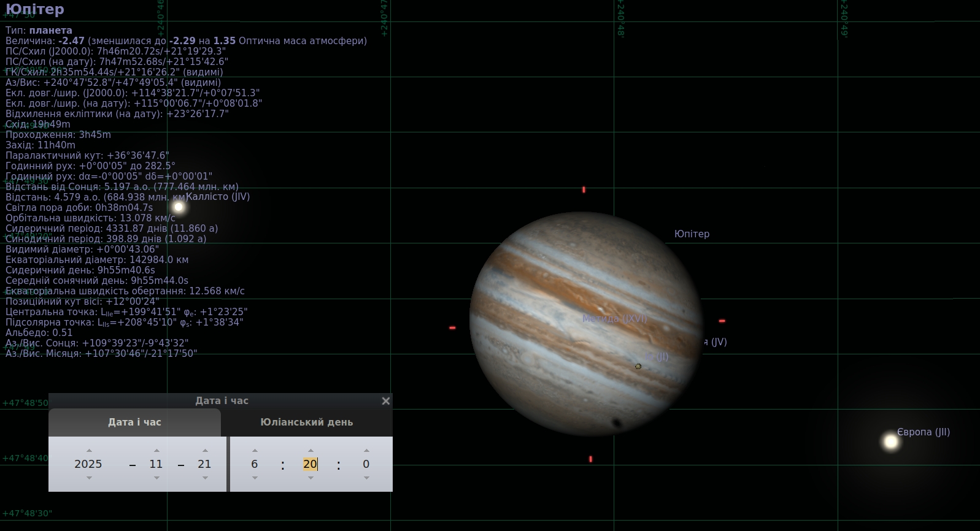980x531 pixels.
Task: Close the Дата і час dialog
Action: [385, 401]
